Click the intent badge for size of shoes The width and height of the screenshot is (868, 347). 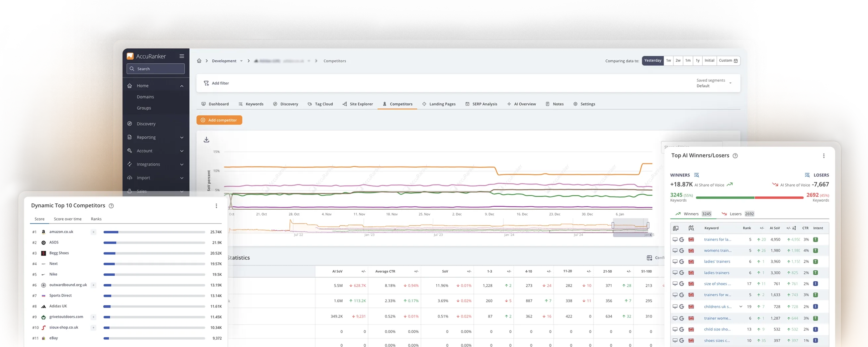point(816,284)
